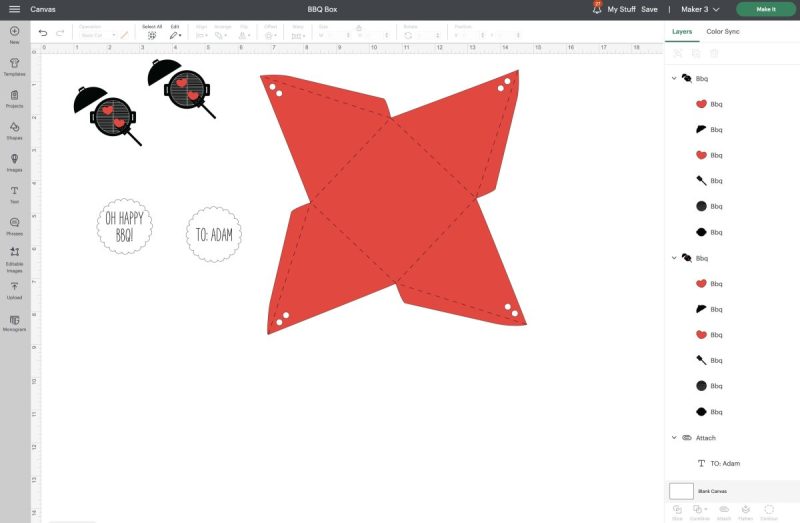
Task: Collapse the first Bbq group
Action: [674, 78]
